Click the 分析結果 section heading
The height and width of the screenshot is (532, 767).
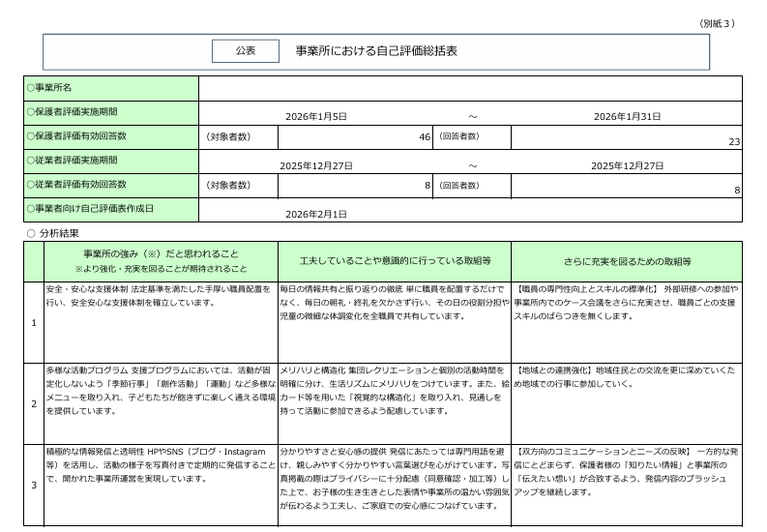(x=59, y=233)
